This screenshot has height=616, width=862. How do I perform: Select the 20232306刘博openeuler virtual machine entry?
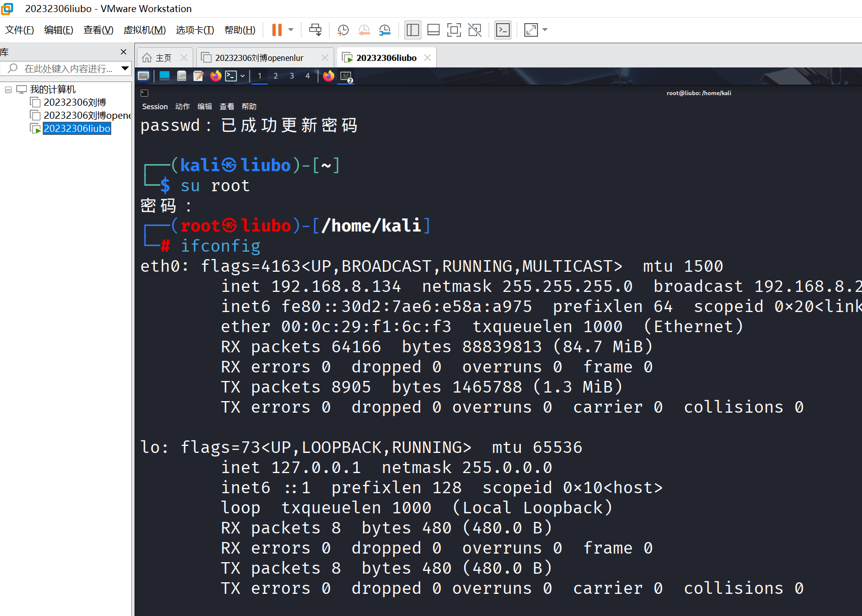[x=87, y=116]
